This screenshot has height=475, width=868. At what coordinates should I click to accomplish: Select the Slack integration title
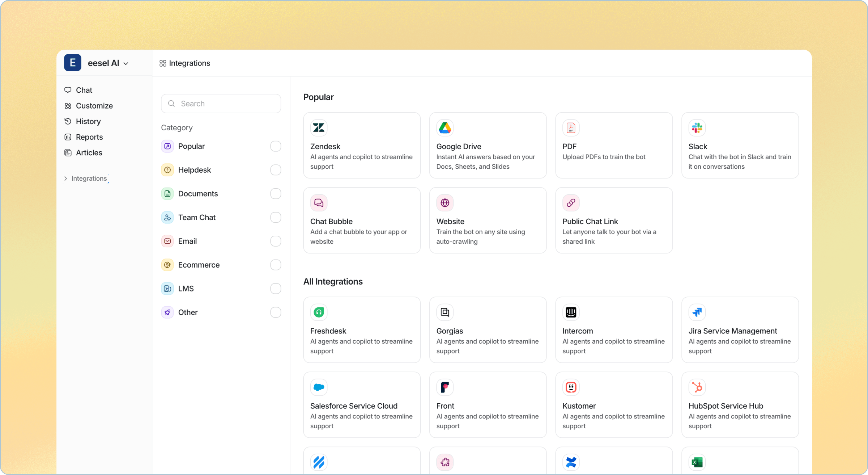pos(698,146)
